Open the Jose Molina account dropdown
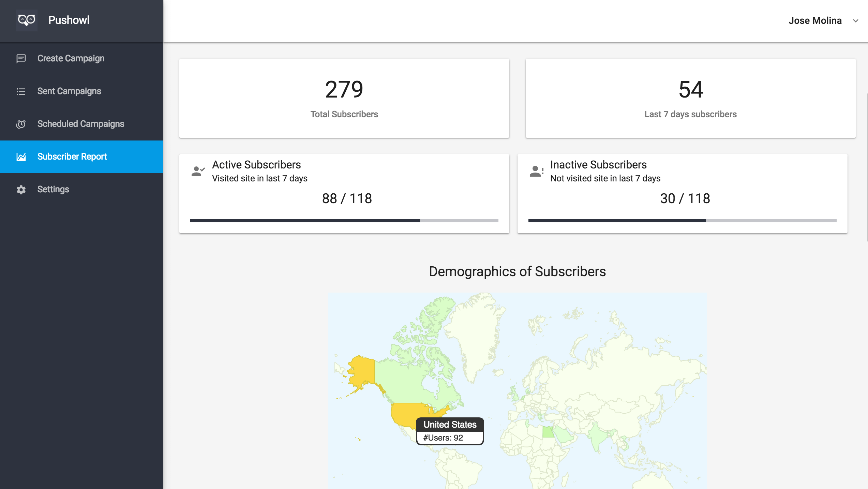This screenshot has width=868, height=489. click(x=815, y=21)
